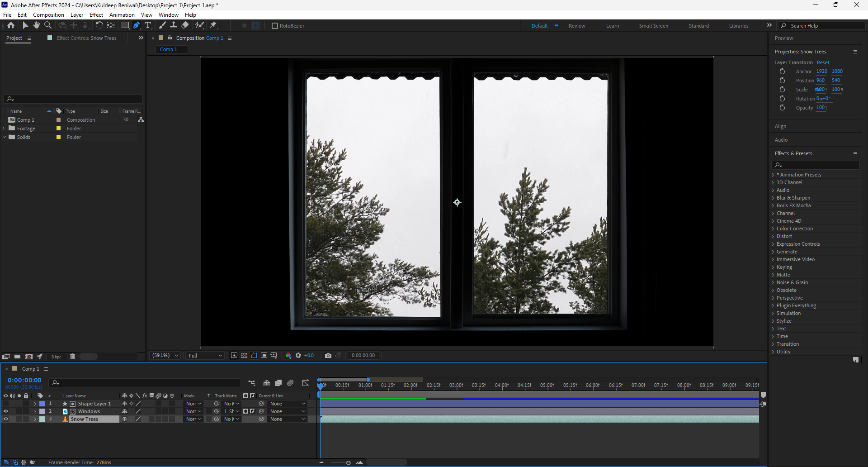Enable the RotoBezier checkbox

click(x=274, y=26)
